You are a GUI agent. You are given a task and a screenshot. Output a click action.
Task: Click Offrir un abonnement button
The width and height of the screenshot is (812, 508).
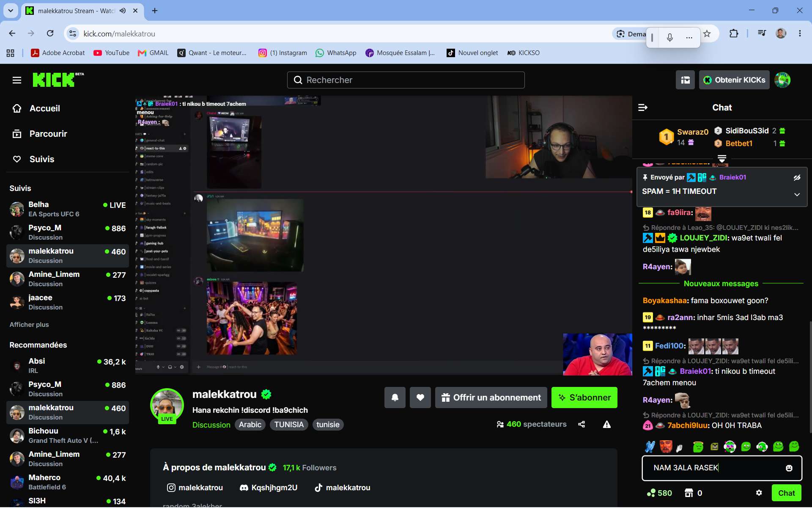[x=491, y=398]
